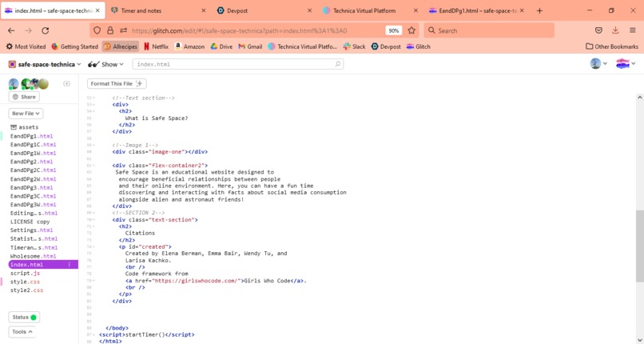
Task: Close the Timer and notes tab
Action: click(x=203, y=10)
